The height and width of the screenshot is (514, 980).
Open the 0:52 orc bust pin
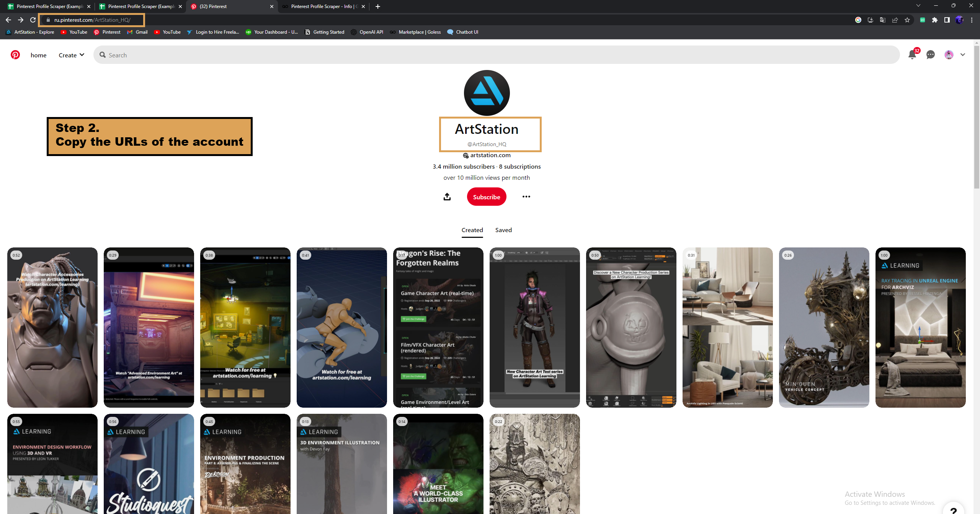pyautogui.click(x=52, y=327)
